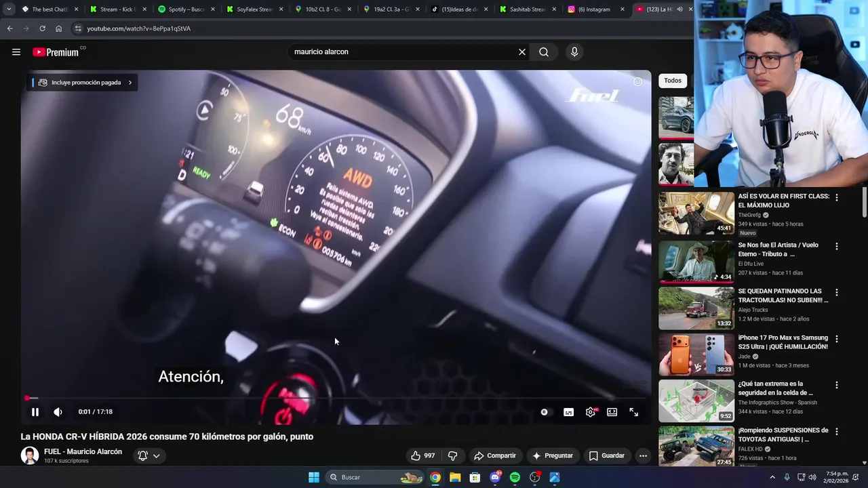Open options for '¡Rompiendo SUSPENSIONES' video
This screenshot has height=488, width=868.
(837, 431)
